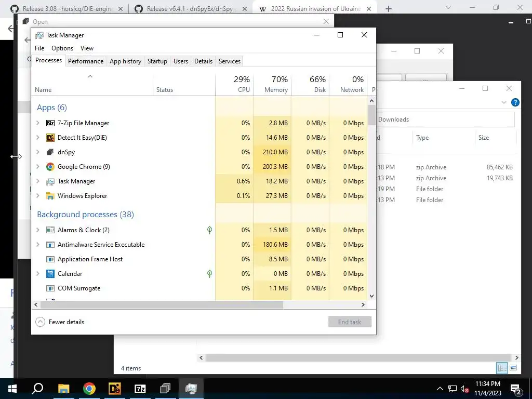Open Google Chrome from the taskbar
Image resolution: width=532 pixels, height=399 pixels.
(x=89, y=389)
